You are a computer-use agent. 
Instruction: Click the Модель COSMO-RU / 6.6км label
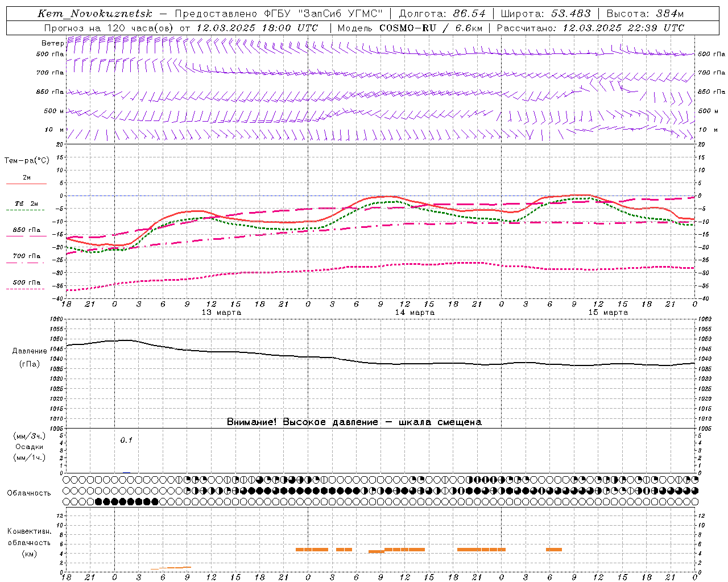tap(409, 28)
